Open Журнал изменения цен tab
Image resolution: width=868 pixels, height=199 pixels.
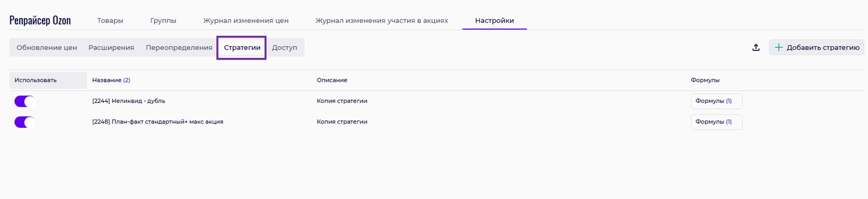[x=246, y=21]
